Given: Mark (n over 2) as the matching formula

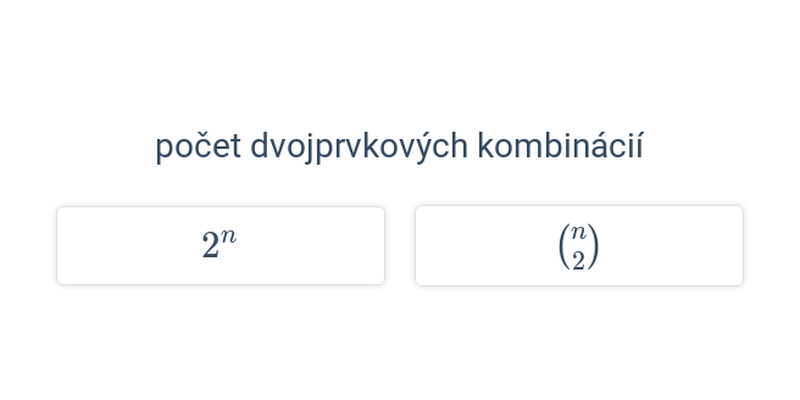Looking at the screenshot, I should [x=579, y=245].
